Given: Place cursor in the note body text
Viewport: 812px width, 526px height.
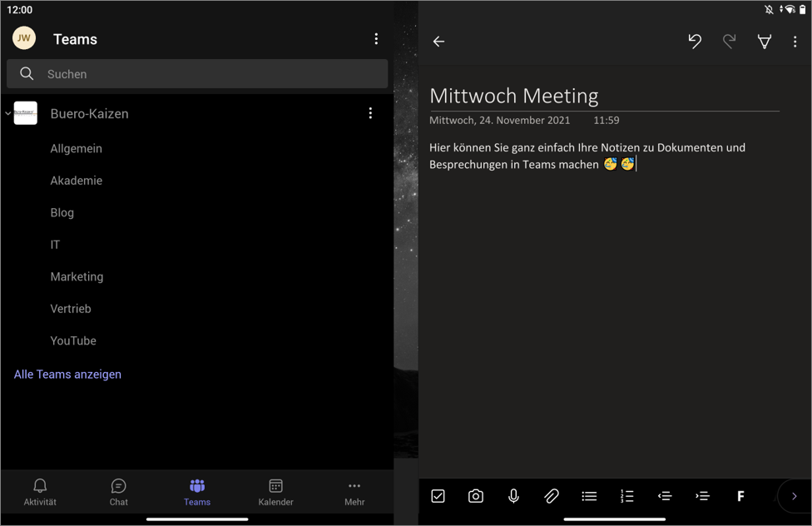Looking at the screenshot, I should point(587,156).
